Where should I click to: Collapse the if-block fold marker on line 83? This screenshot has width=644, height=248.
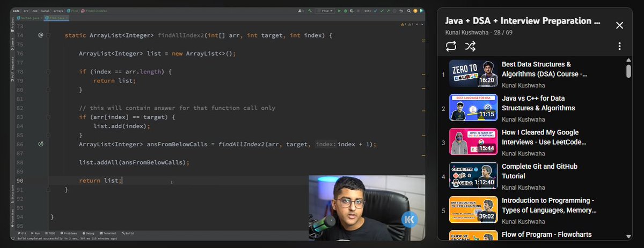point(48,117)
